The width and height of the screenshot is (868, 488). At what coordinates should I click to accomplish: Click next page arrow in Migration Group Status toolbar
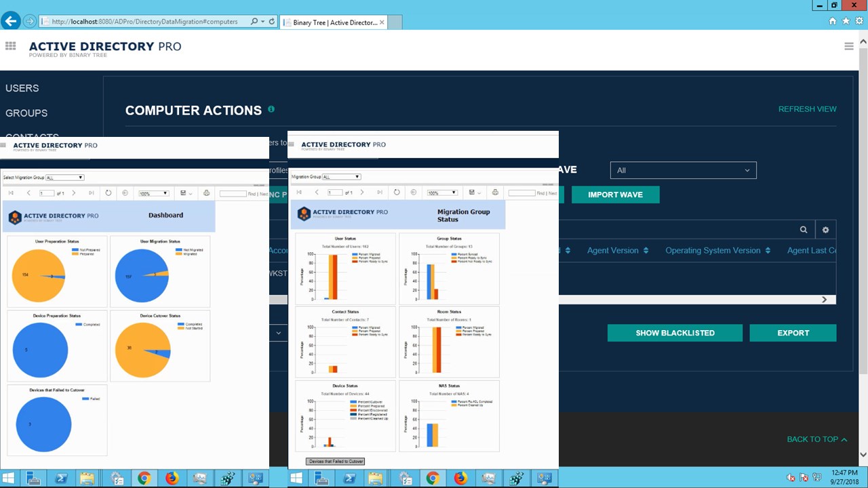362,192
